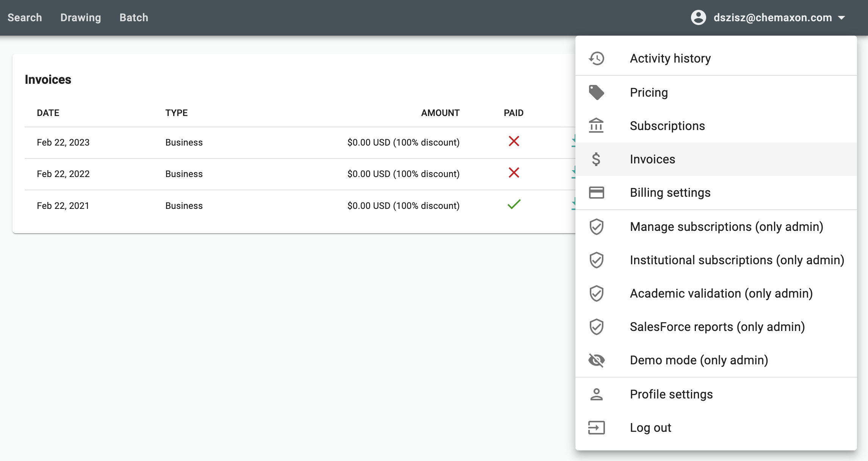Click the Profile settings person icon

click(596, 394)
